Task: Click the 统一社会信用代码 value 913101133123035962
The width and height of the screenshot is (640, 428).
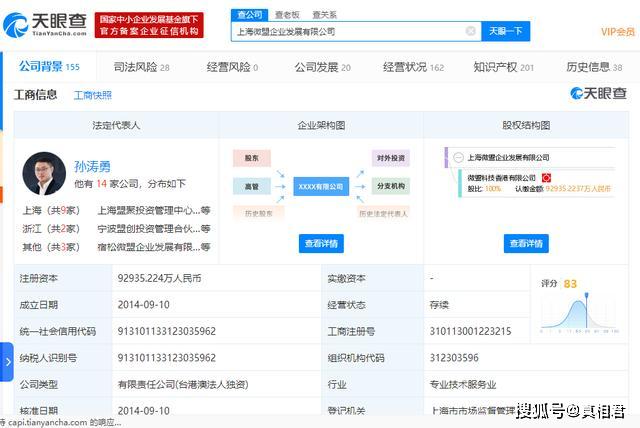Action: click(167, 331)
